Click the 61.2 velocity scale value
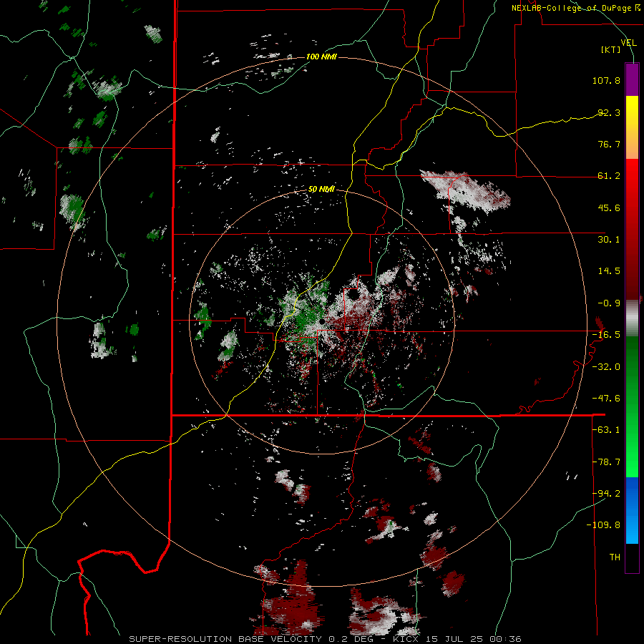The width and height of the screenshot is (644, 644). 609,176
